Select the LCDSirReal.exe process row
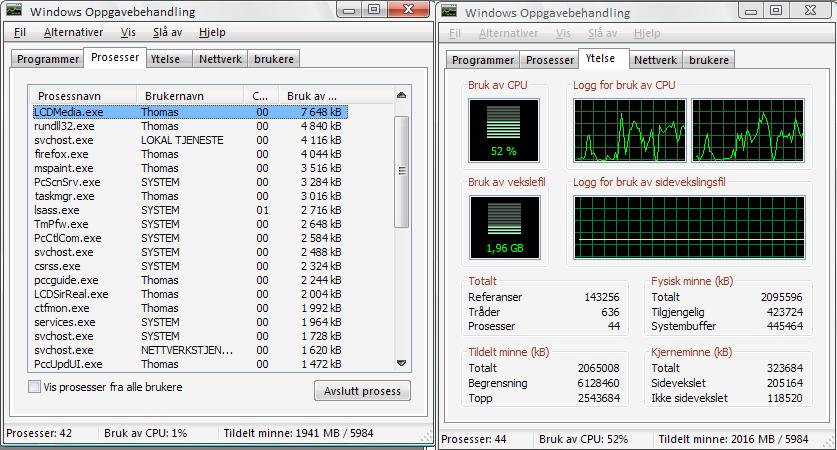This screenshot has height=450, width=837. 189,294
